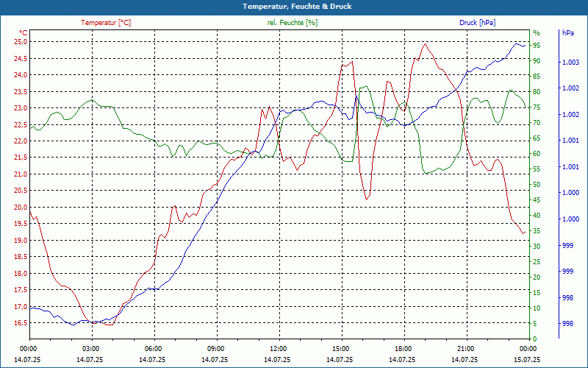Select the 16,5 temperature tick label
This screenshot has width=588, height=368.
[21, 323]
